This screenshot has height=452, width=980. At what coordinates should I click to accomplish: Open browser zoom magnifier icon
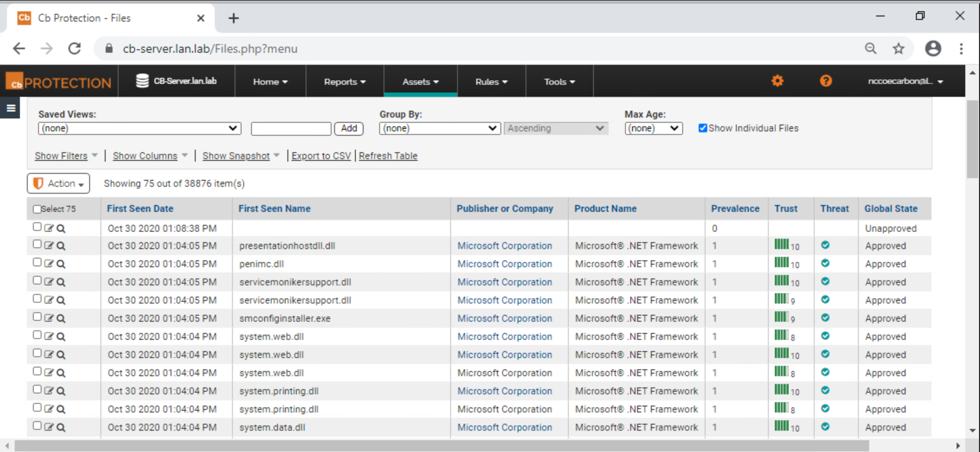870,48
